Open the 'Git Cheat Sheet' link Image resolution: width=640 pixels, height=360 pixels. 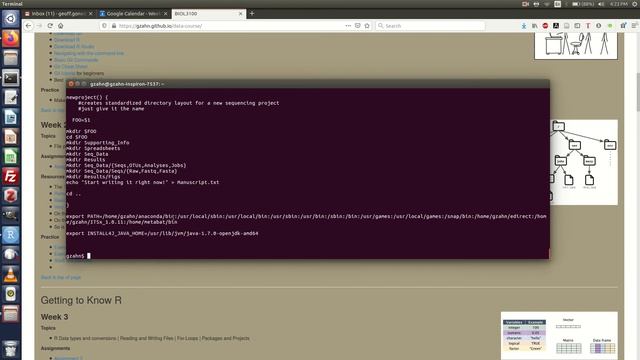tap(71, 67)
